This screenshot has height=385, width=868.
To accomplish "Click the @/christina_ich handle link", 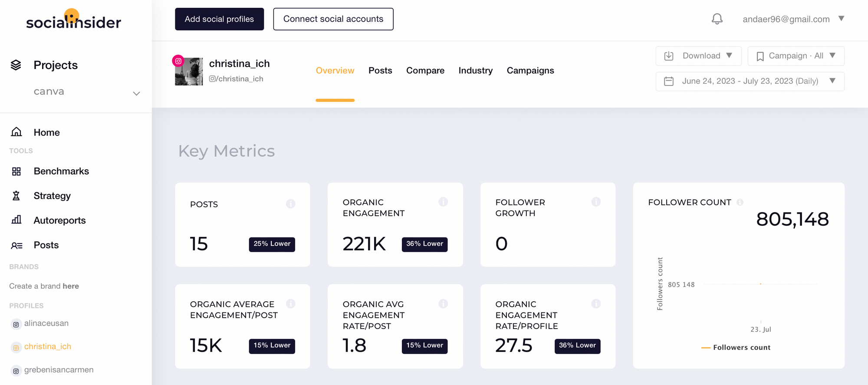I will pyautogui.click(x=236, y=79).
